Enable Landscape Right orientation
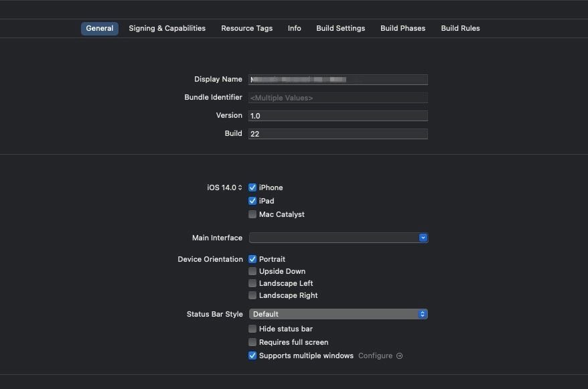 tap(252, 295)
